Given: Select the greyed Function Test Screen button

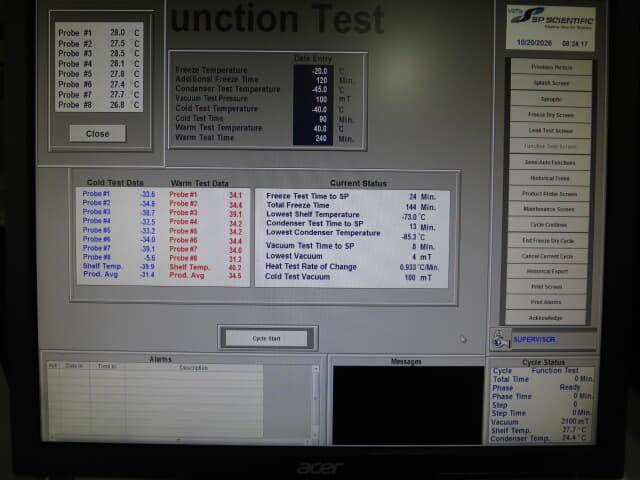Looking at the screenshot, I should pyautogui.click(x=550, y=146).
